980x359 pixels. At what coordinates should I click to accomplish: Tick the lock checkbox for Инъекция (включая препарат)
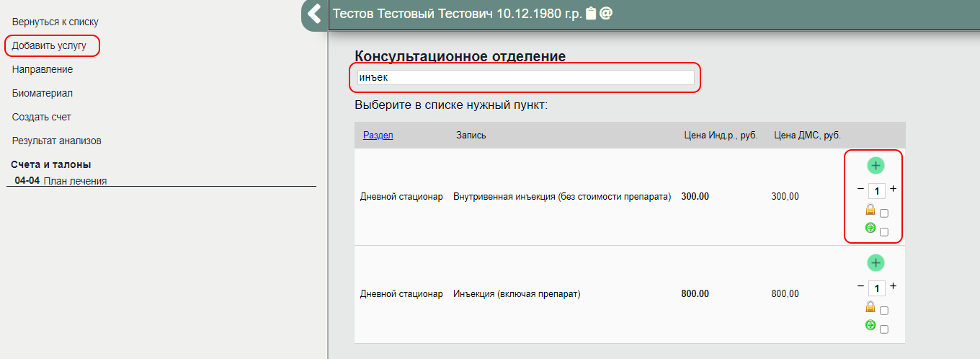pyautogui.click(x=884, y=311)
